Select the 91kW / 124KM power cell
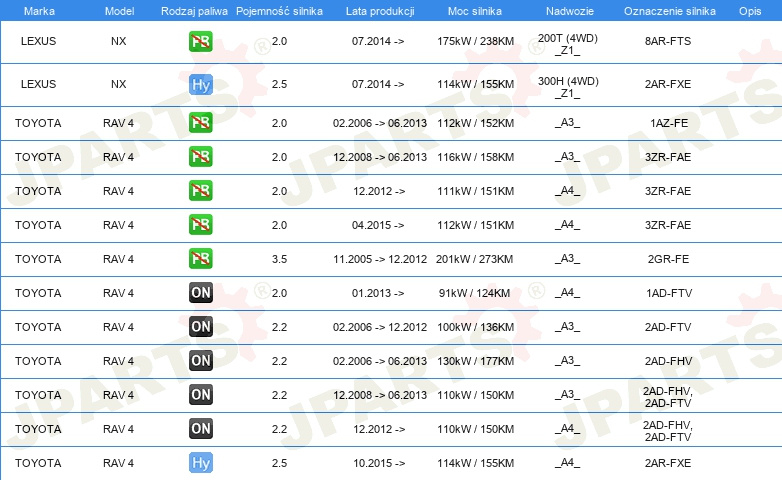Viewport: 782px width, 480px height. pos(474,293)
